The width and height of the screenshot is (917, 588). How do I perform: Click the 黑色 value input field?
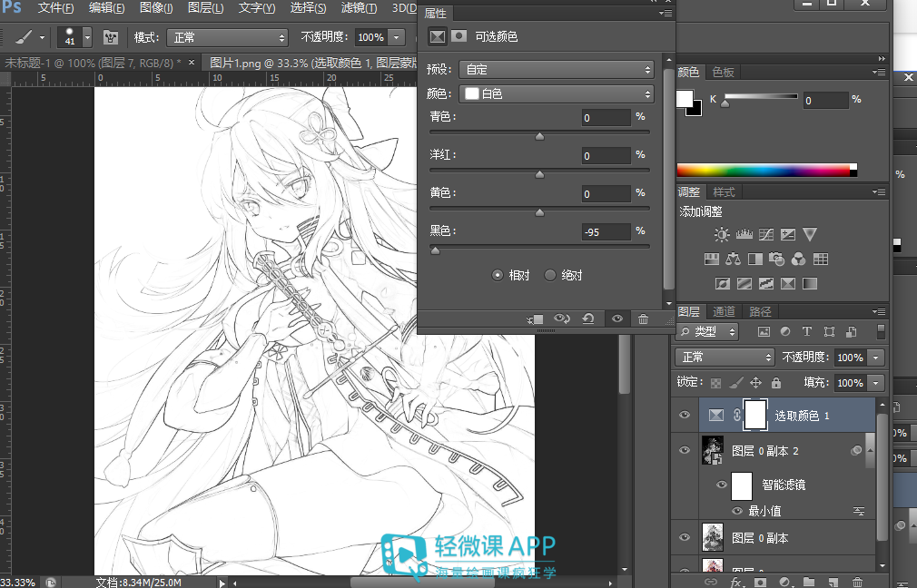click(606, 232)
